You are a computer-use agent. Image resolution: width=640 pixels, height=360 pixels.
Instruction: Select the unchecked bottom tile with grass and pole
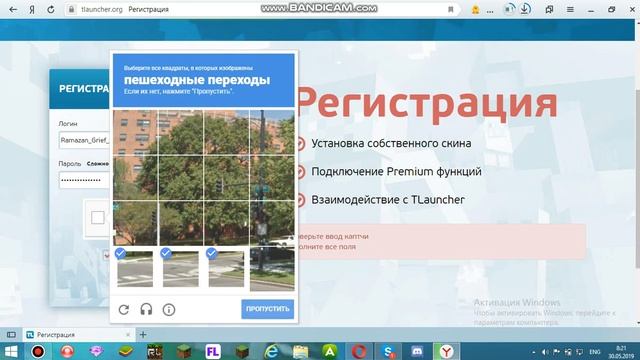[x=272, y=269]
